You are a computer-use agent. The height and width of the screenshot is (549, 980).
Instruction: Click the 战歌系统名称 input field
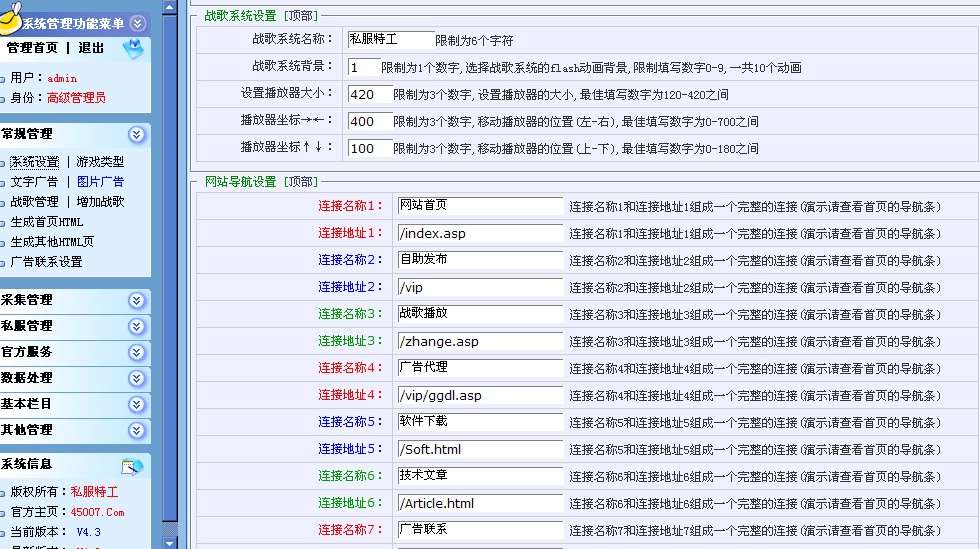[x=388, y=40]
